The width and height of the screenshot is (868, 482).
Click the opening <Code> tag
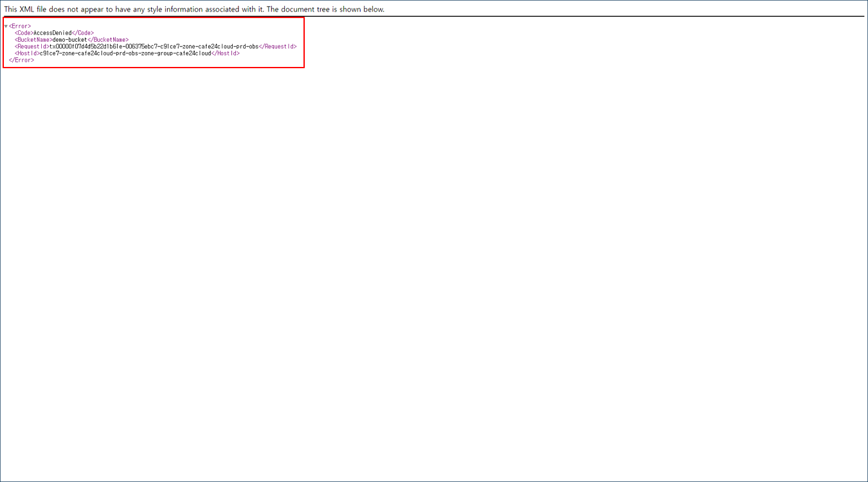coord(24,33)
